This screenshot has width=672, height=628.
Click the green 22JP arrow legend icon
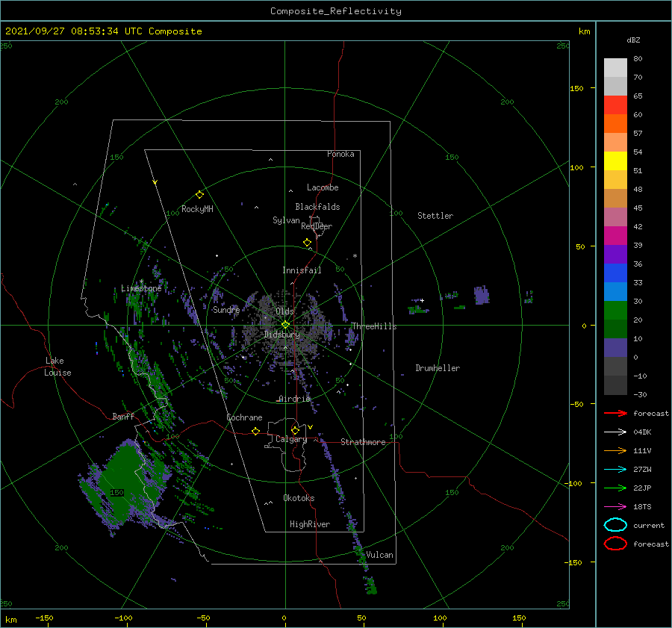coord(615,488)
